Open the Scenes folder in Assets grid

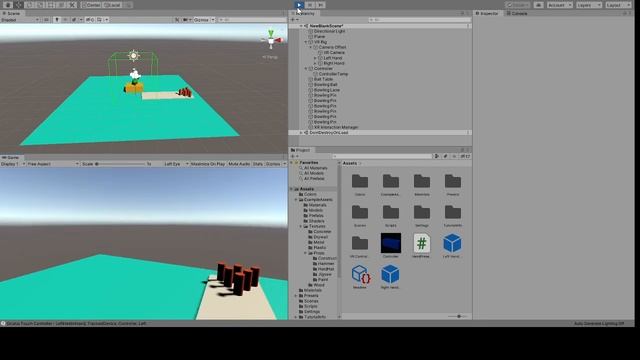coord(360,215)
